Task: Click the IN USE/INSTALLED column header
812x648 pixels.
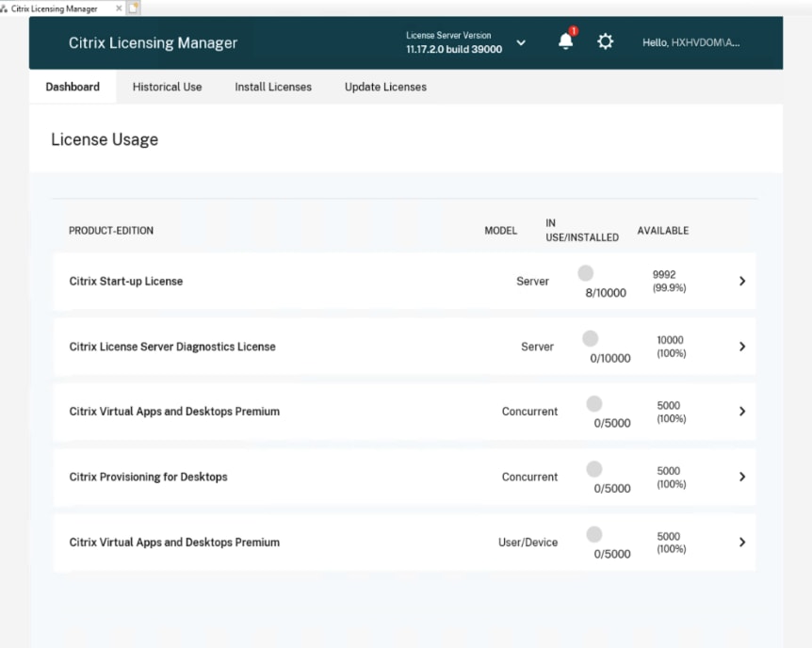Action: click(582, 230)
